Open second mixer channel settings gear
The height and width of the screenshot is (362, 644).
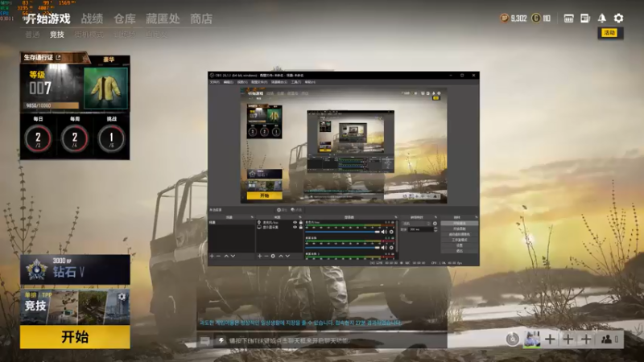[391, 248]
